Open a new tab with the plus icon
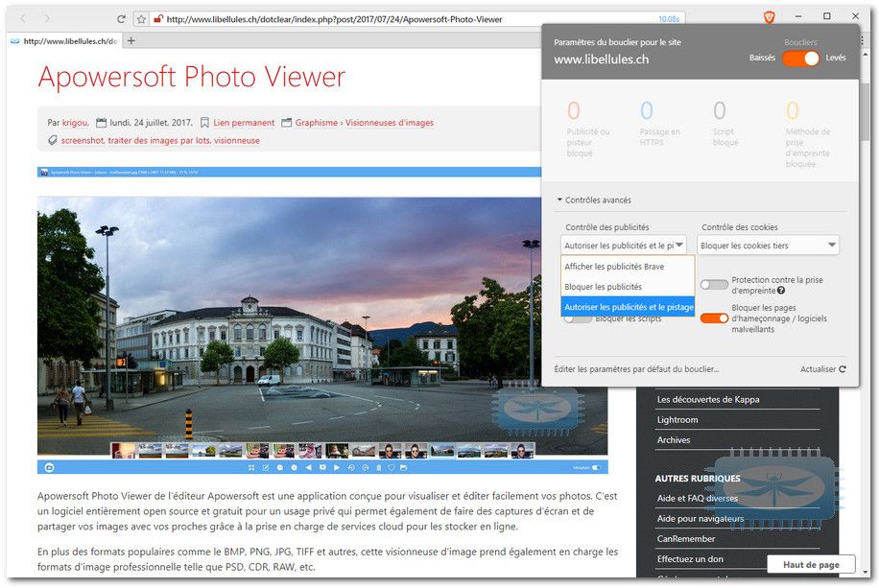The width and height of the screenshot is (879, 588). (131, 40)
